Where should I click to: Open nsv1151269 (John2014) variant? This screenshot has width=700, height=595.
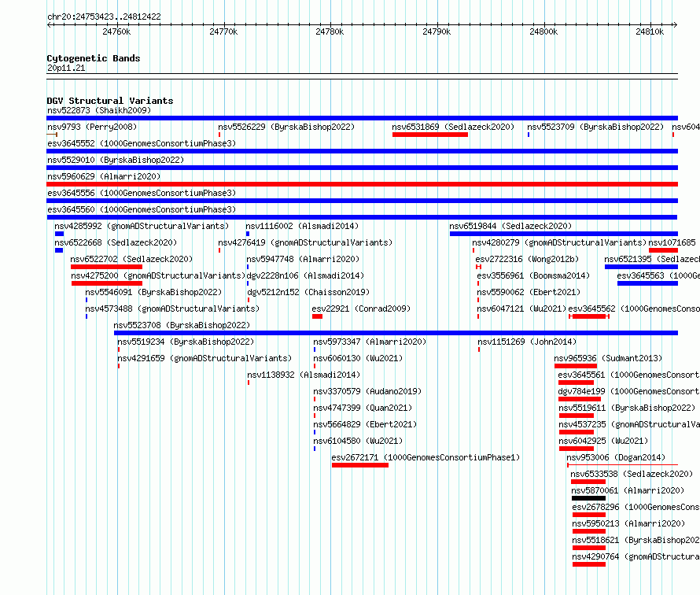[x=527, y=342]
